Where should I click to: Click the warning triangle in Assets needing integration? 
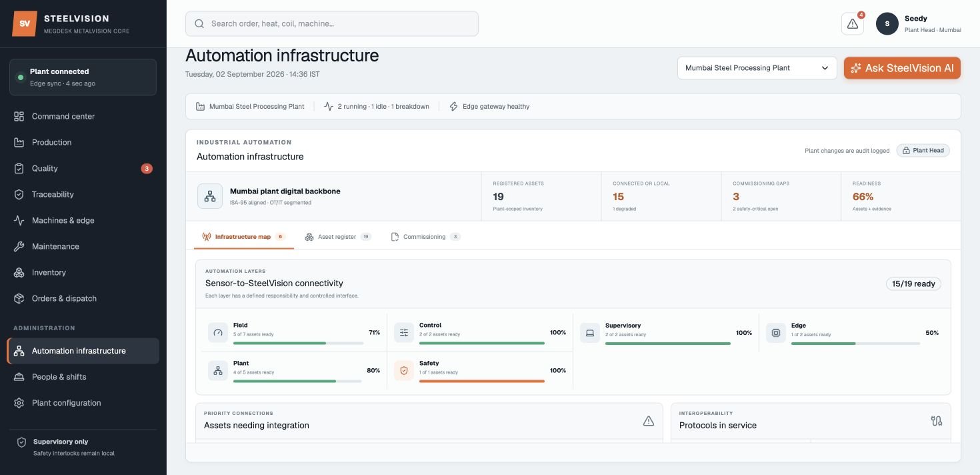click(x=649, y=421)
